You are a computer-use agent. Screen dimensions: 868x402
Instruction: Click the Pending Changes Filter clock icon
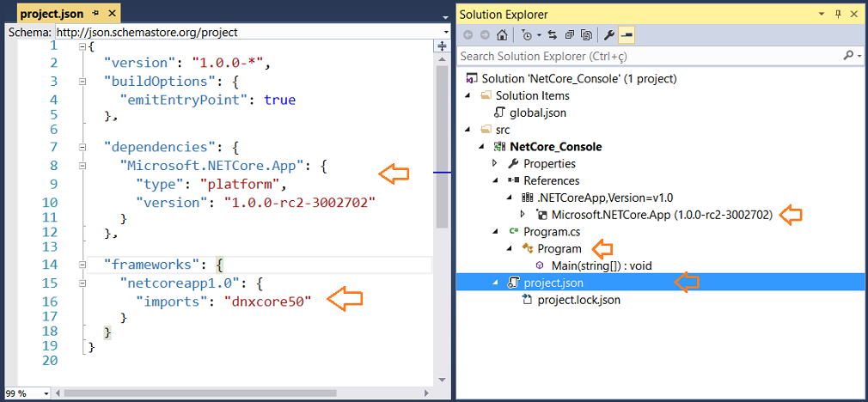tap(527, 35)
